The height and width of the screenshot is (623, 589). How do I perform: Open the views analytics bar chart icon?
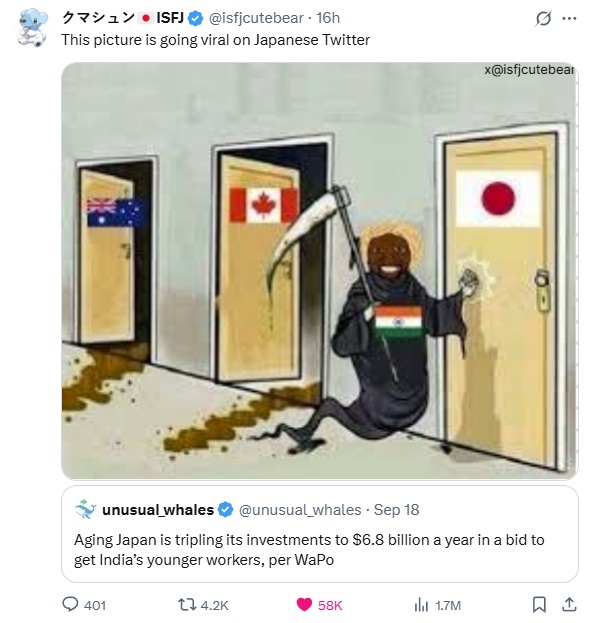pos(421,605)
